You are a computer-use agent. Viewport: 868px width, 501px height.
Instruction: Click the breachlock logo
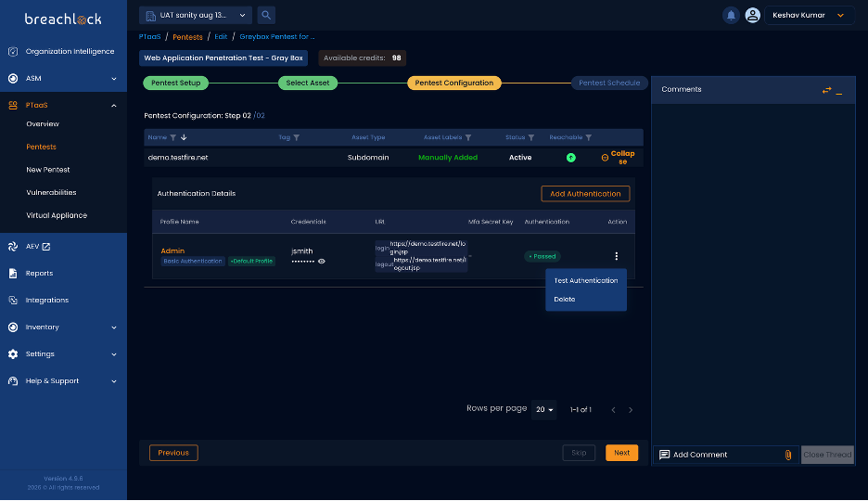pyautogui.click(x=63, y=19)
